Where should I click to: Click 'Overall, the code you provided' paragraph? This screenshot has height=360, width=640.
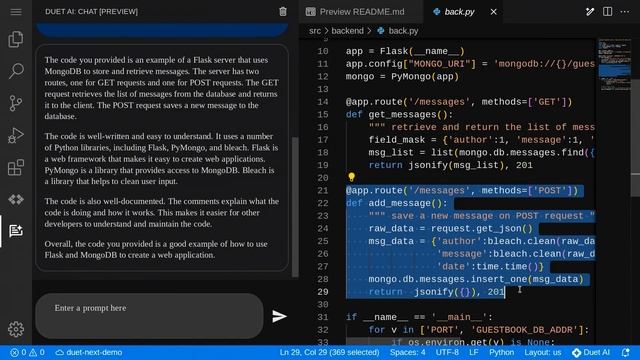(x=156, y=249)
